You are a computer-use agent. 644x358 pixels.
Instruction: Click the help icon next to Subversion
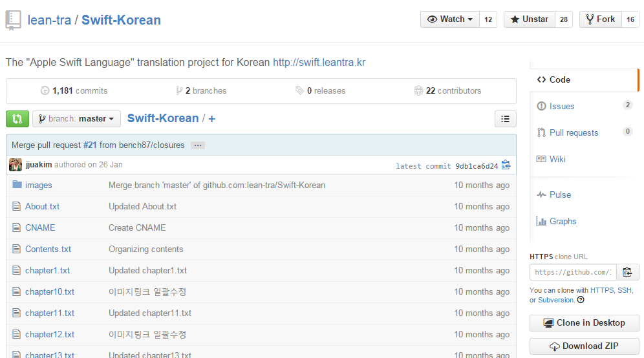pyautogui.click(x=581, y=300)
